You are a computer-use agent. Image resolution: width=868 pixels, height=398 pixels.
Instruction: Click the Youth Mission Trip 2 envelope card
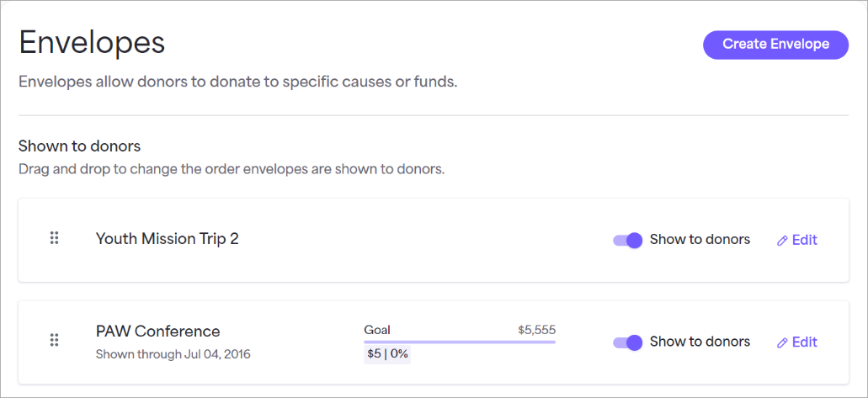[x=434, y=241]
